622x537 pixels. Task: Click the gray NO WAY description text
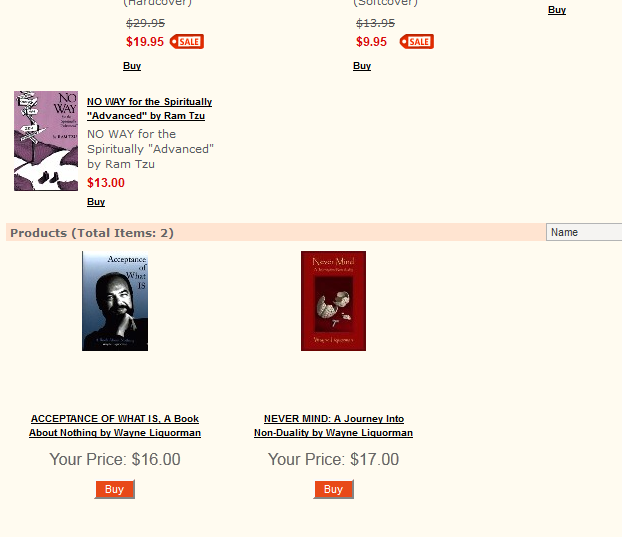point(150,149)
